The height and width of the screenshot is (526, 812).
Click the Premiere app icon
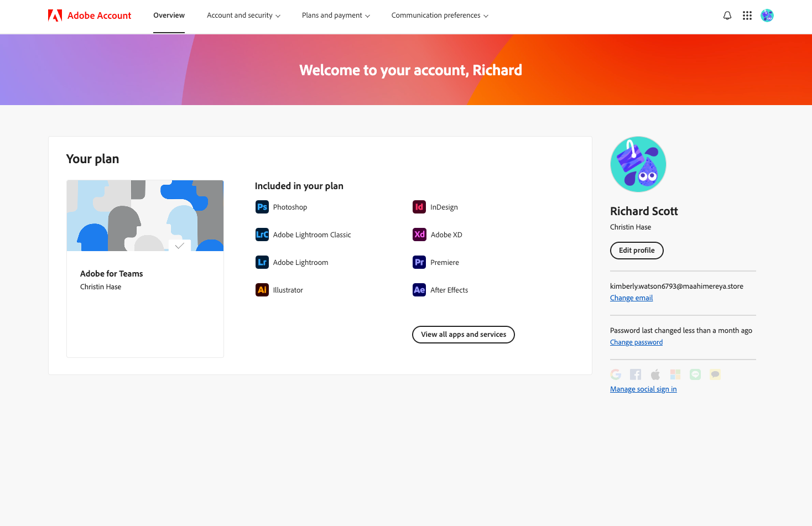tap(419, 262)
